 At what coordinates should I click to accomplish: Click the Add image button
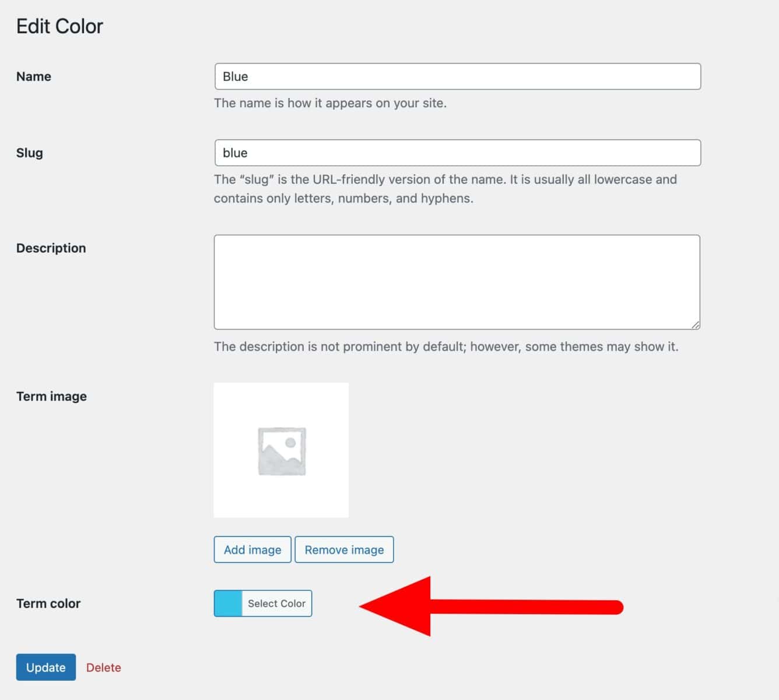tap(252, 549)
